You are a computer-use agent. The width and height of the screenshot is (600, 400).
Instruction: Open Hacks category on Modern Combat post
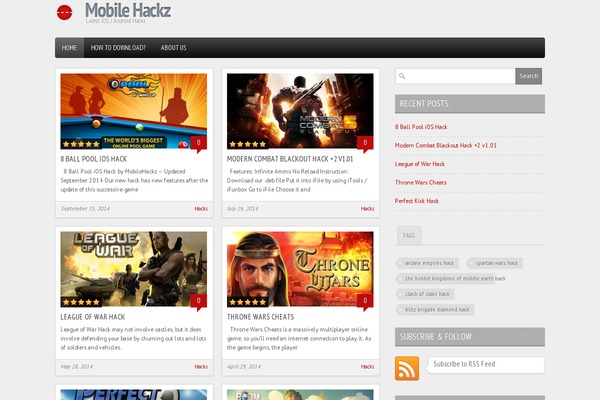(x=367, y=209)
